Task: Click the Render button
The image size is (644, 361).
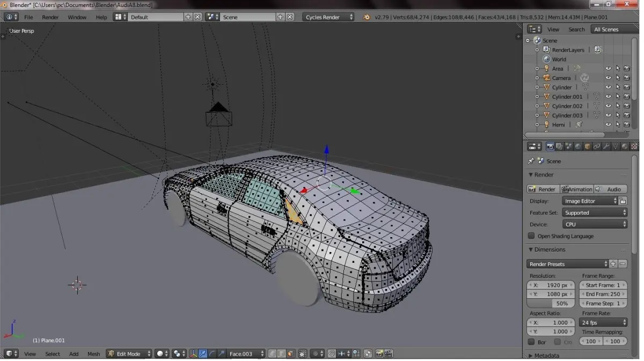Action: point(543,189)
